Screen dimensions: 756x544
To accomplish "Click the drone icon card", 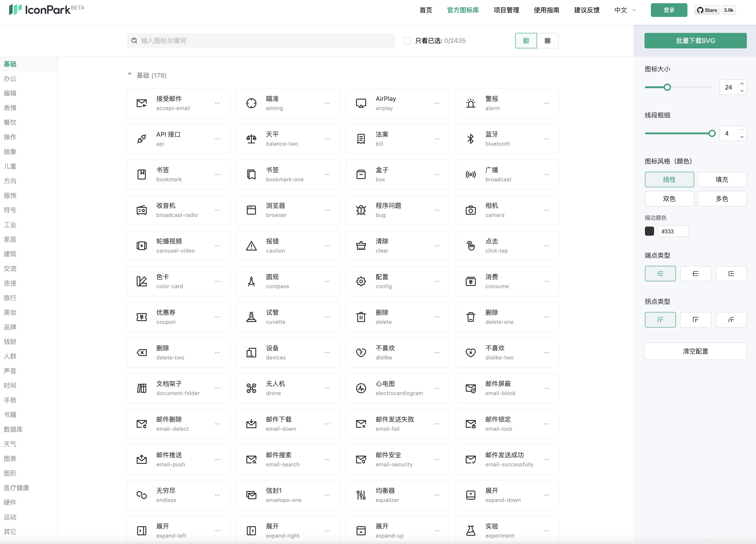I will [x=287, y=388].
